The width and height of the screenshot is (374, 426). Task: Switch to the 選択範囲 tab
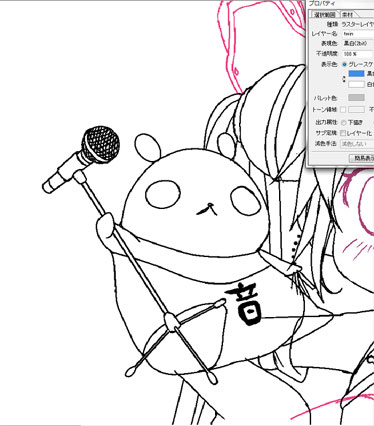tap(324, 15)
